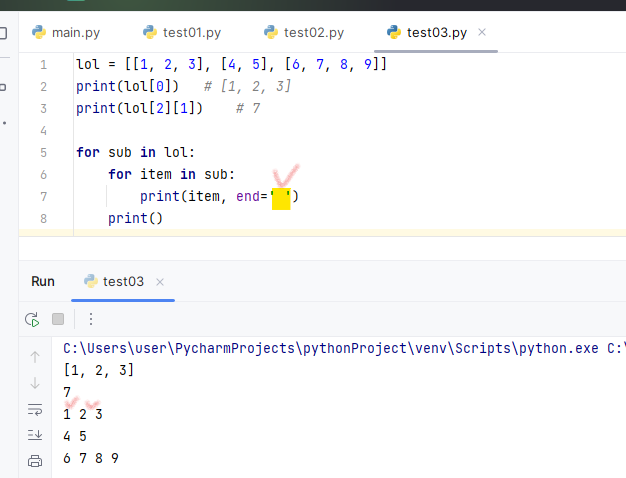626x478 pixels.
Task: Open the test02.py editor tab
Action: pyautogui.click(x=304, y=32)
